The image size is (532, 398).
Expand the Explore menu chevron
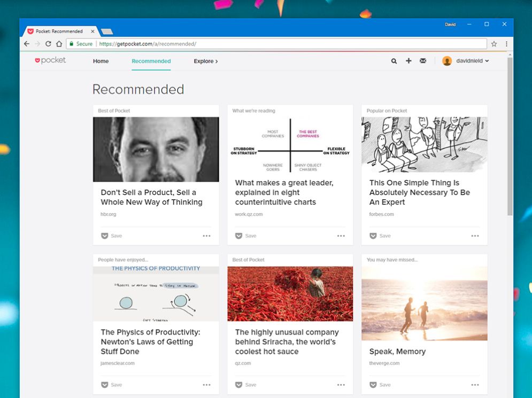point(216,61)
